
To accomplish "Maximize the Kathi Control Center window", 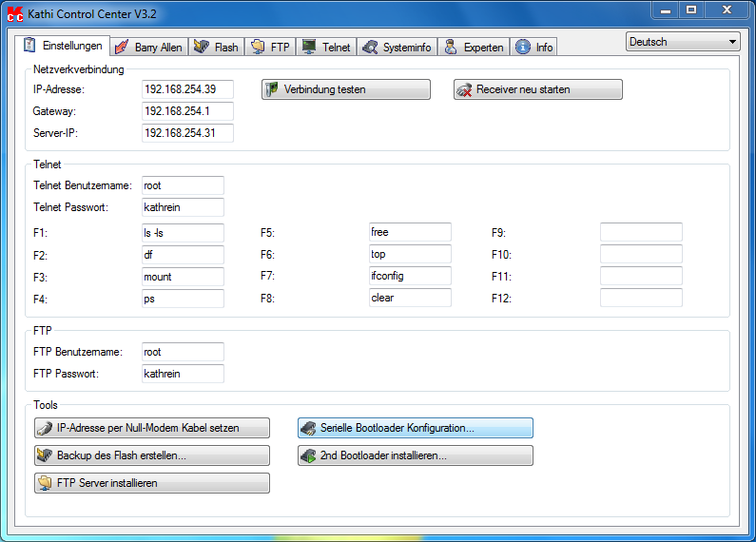I will click(x=691, y=10).
